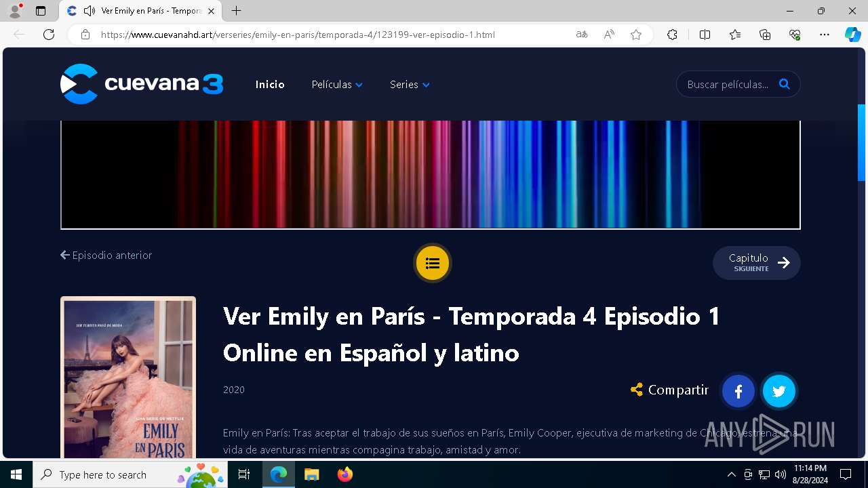Open the notification center
The width and height of the screenshot is (868, 488).
(x=846, y=474)
